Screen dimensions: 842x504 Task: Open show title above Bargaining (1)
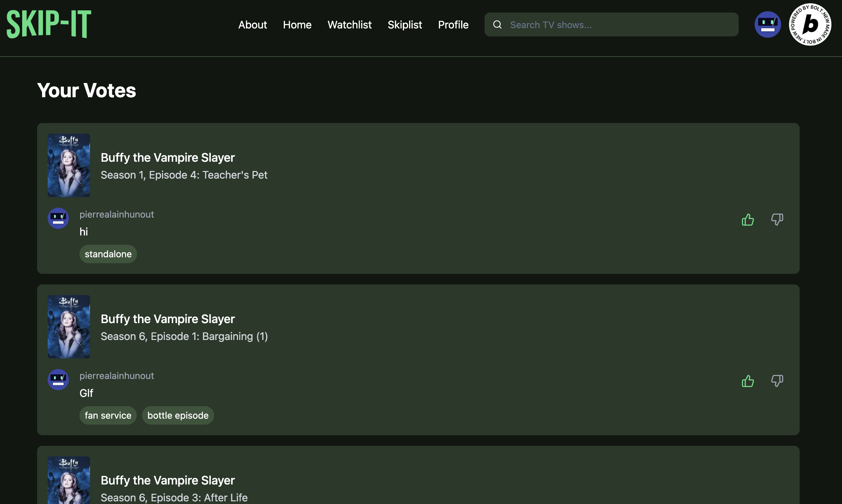pyautogui.click(x=167, y=319)
